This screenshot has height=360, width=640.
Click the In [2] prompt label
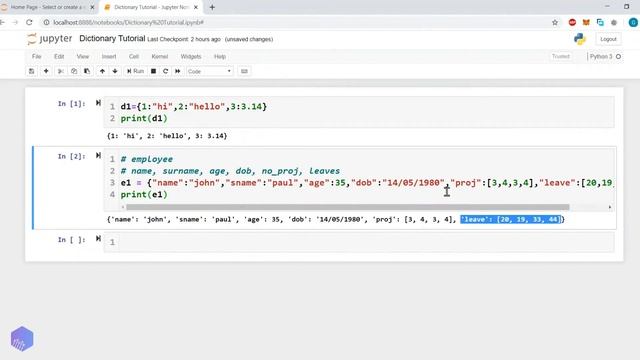(x=72, y=156)
